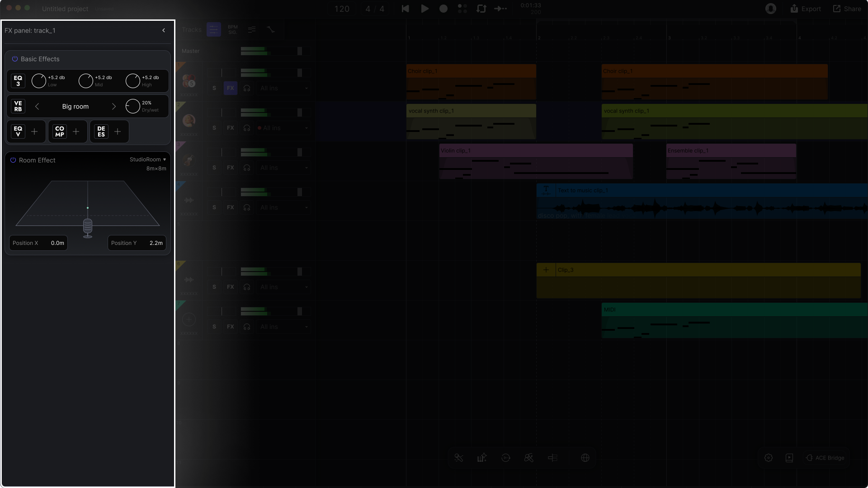Open the StudioRoom room type dropdown
Screen dimensions: 868x488
pos(148,160)
